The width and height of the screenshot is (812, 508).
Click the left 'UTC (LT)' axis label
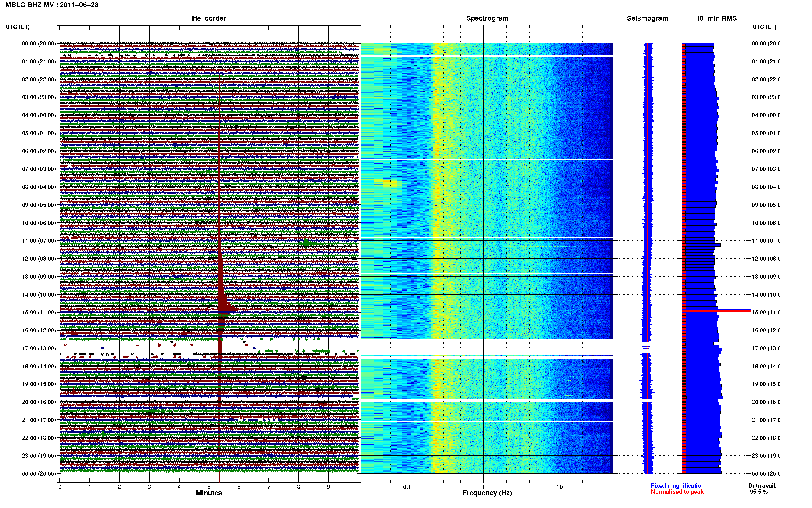(x=17, y=27)
